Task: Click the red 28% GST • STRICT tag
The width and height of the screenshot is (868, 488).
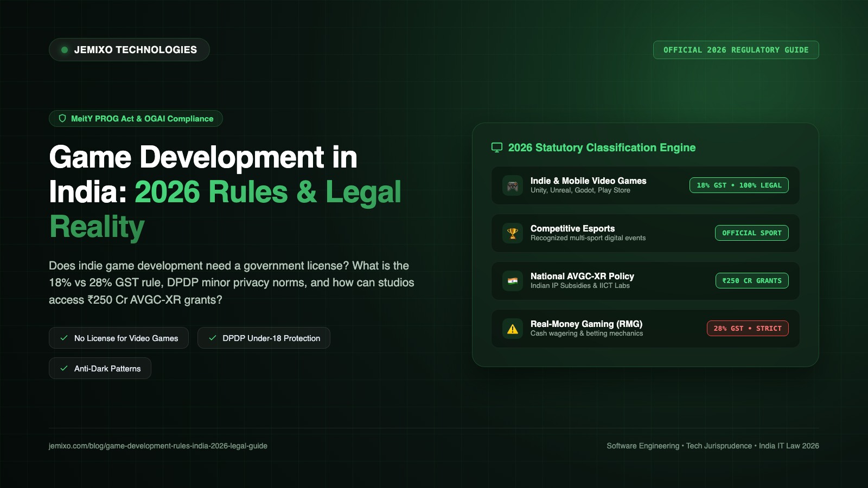Action: click(x=748, y=329)
